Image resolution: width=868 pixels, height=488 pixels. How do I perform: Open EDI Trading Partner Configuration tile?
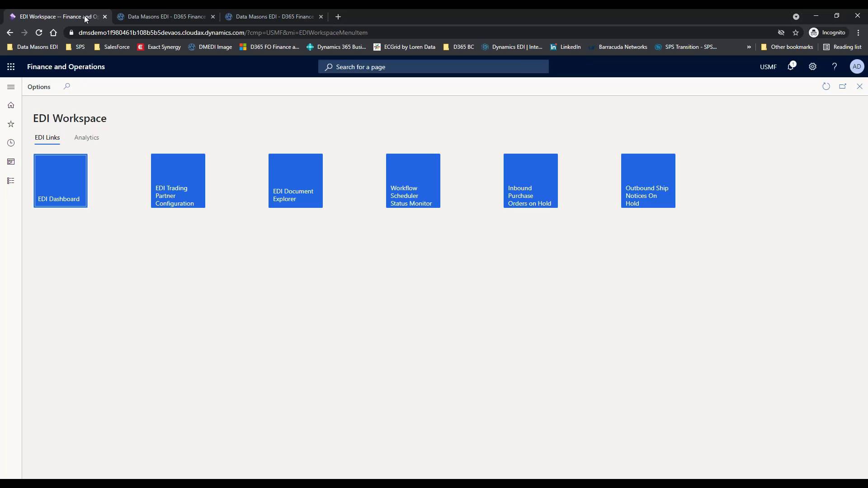(178, 181)
